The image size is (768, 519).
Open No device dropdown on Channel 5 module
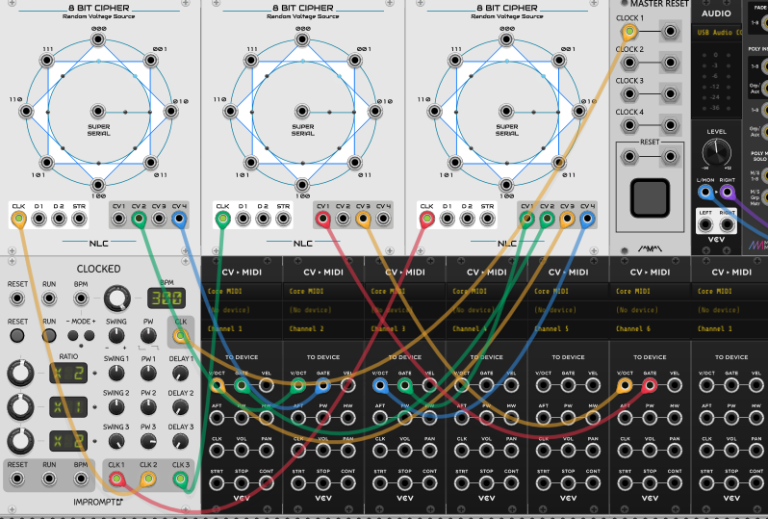pyautogui.click(x=568, y=310)
